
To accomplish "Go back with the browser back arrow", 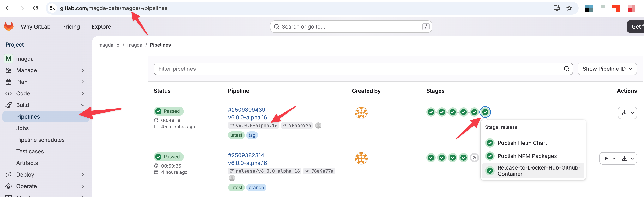I will (x=8, y=8).
